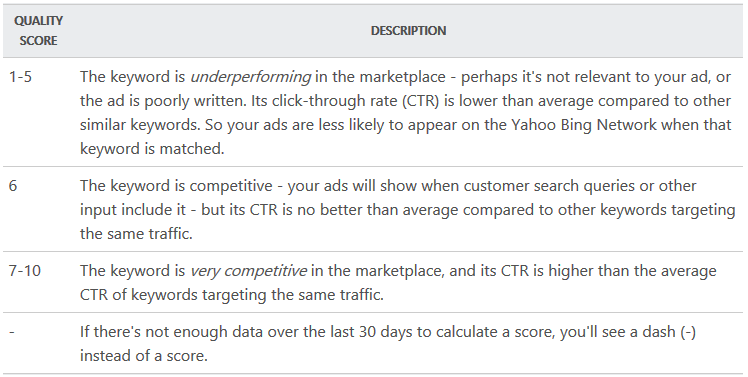This screenshot has height=377, width=748.
Task: Select the dash quality score cell
Action: point(12,332)
